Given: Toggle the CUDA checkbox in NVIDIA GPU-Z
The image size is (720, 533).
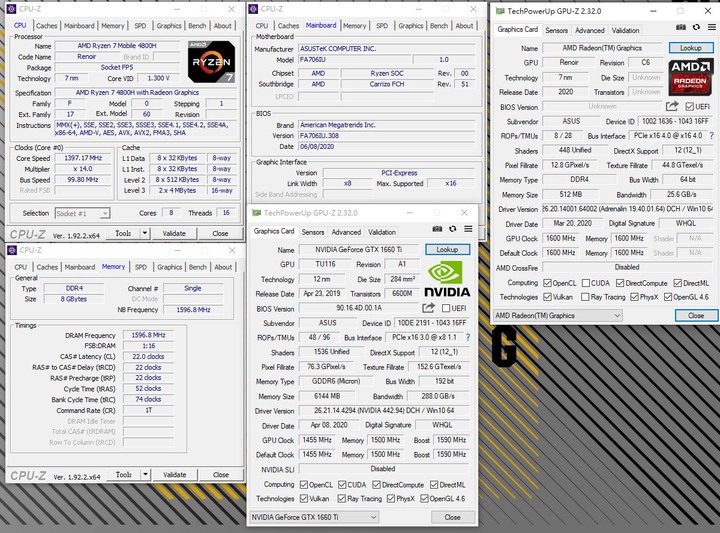Looking at the screenshot, I should coord(342,485).
